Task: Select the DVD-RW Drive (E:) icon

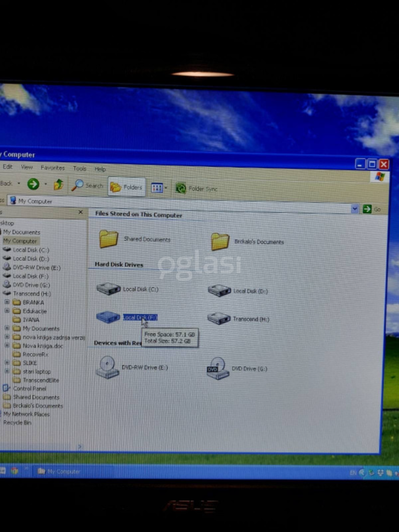Action: tap(108, 367)
